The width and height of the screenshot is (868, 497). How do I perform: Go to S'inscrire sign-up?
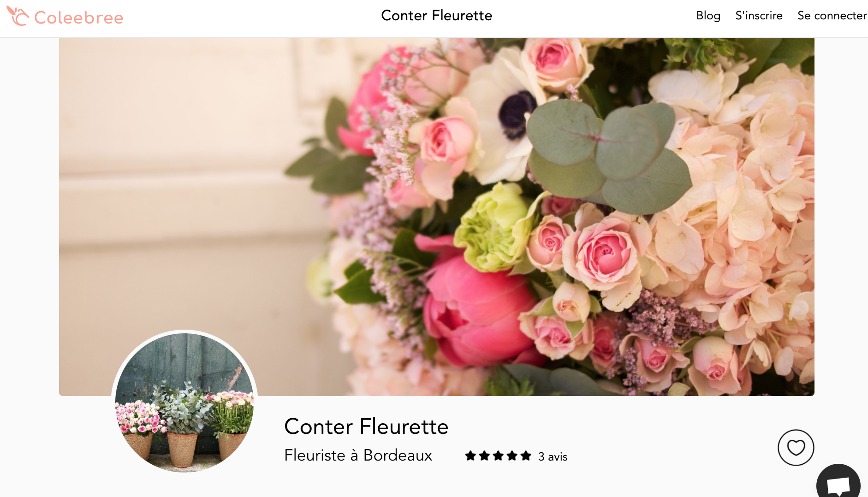point(759,16)
